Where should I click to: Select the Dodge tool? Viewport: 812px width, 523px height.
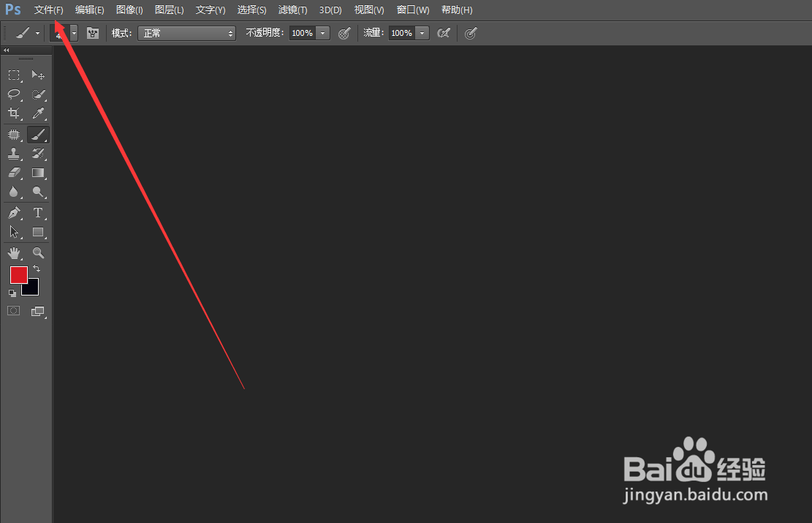tap(38, 192)
